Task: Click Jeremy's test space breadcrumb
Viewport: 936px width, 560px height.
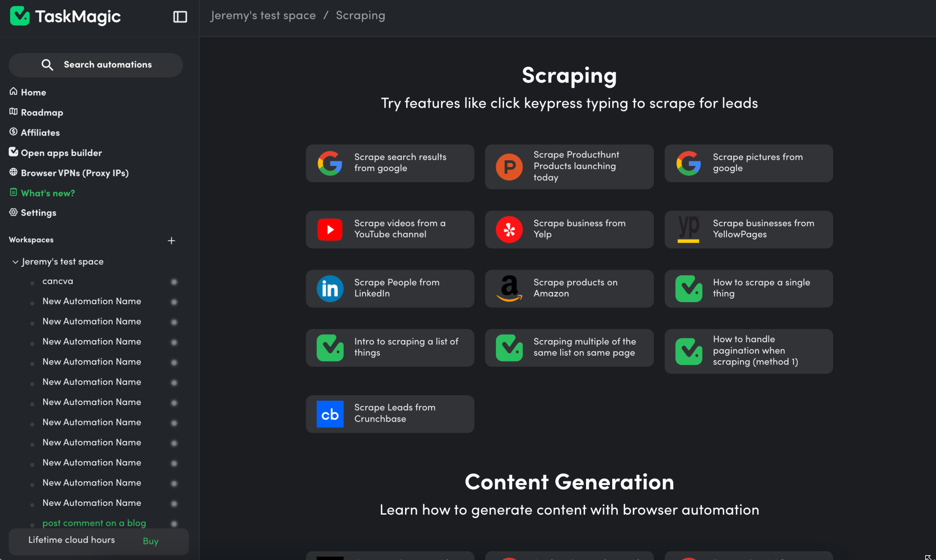Action: (x=263, y=16)
